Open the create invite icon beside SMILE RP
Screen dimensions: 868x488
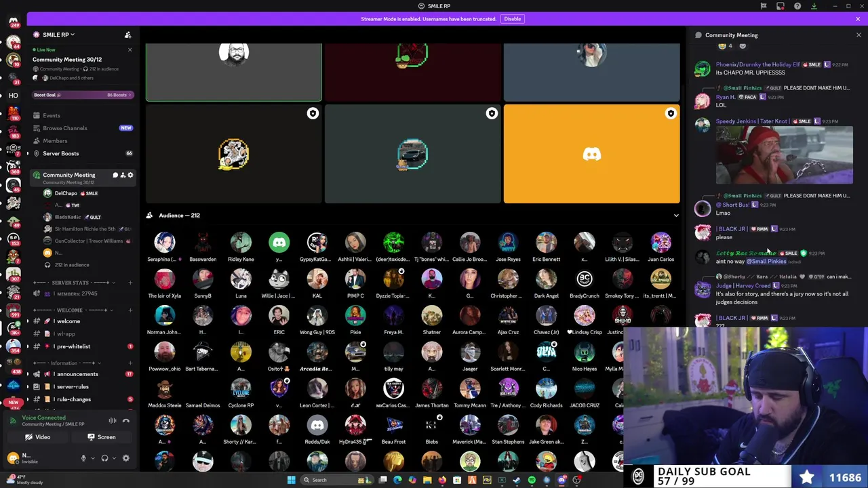point(127,35)
